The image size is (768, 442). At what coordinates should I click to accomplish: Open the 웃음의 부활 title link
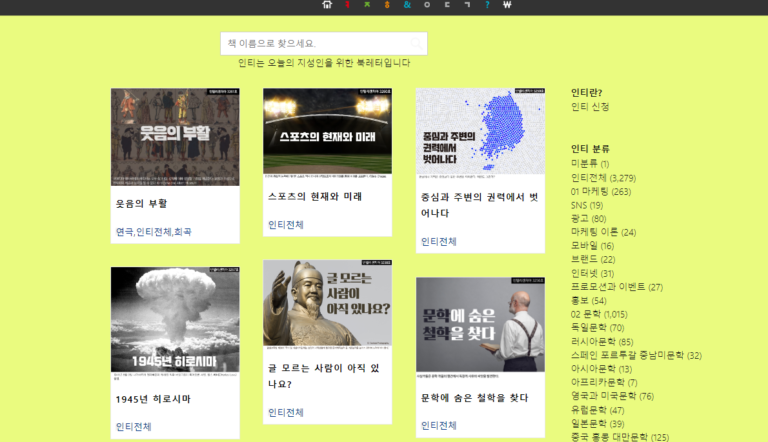pos(141,203)
